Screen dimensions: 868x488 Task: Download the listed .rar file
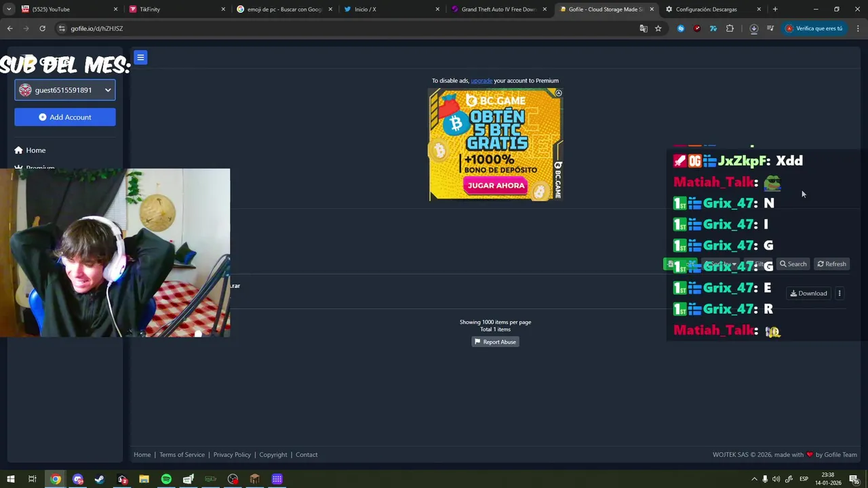click(x=808, y=293)
